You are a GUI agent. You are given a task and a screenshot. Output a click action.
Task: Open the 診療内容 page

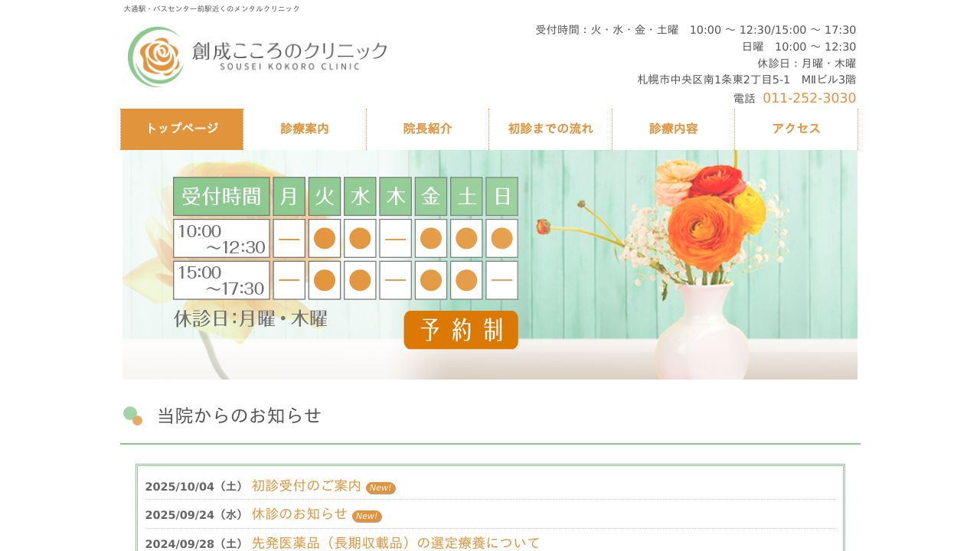(673, 129)
